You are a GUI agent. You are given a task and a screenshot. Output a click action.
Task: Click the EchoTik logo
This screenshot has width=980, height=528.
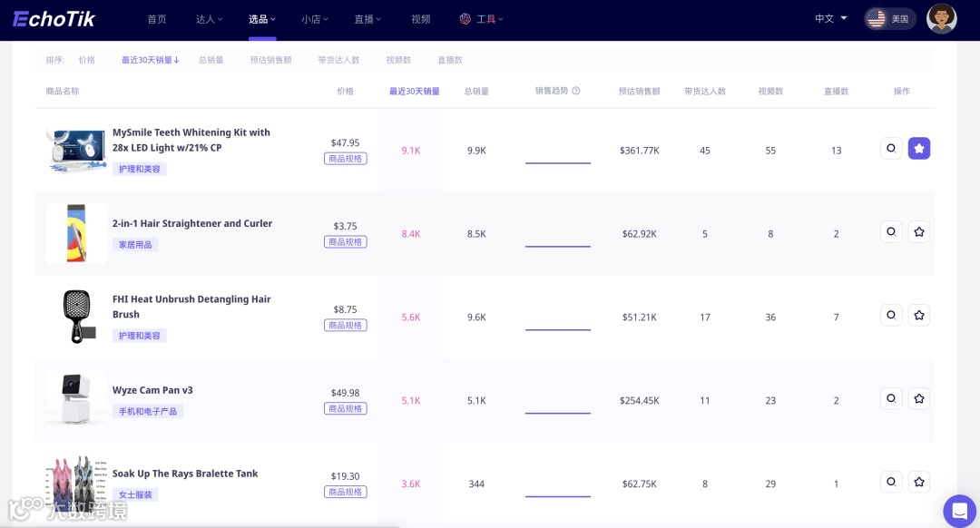click(54, 19)
